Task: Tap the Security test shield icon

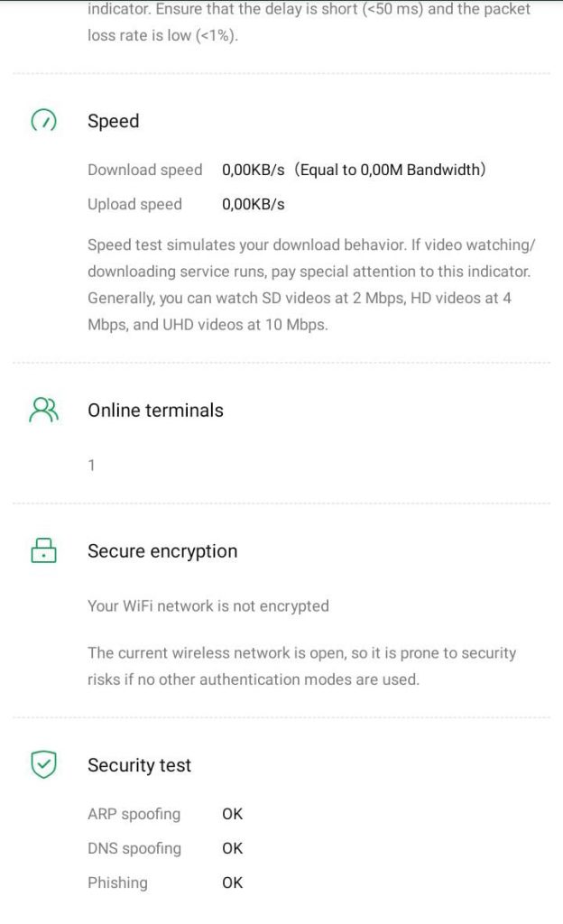Action: (43, 765)
